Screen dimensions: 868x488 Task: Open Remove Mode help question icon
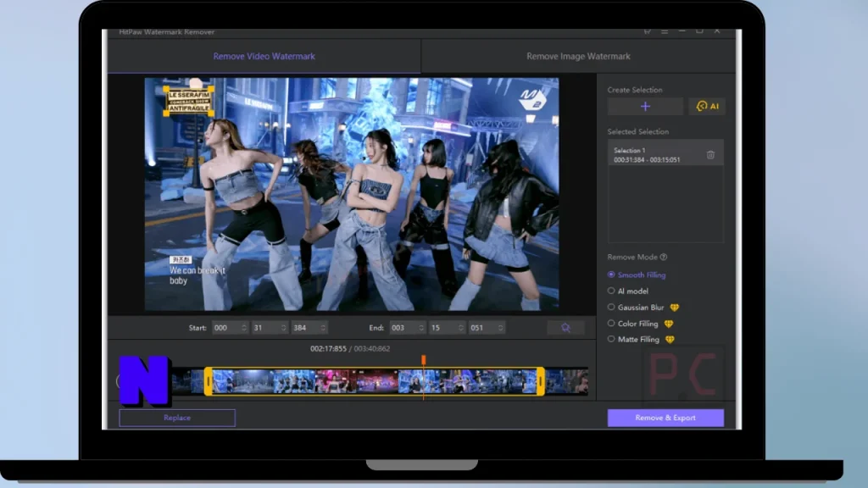(663, 257)
